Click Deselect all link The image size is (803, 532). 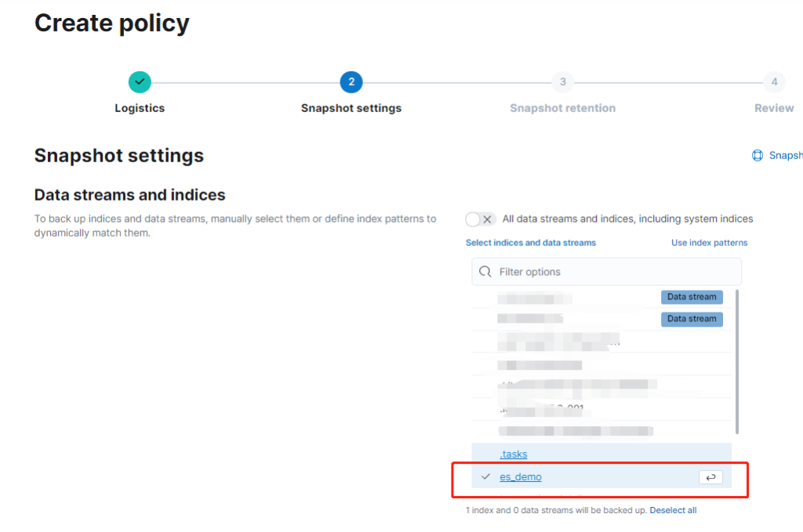[x=673, y=511]
